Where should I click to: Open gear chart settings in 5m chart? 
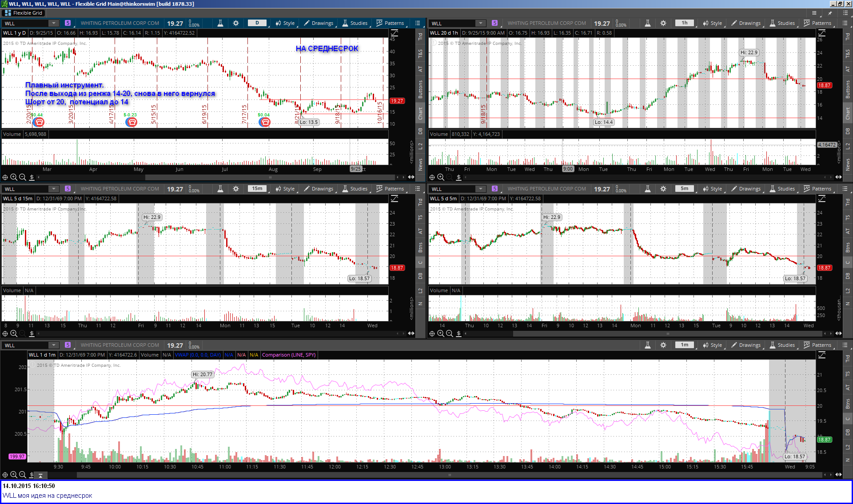tap(663, 189)
